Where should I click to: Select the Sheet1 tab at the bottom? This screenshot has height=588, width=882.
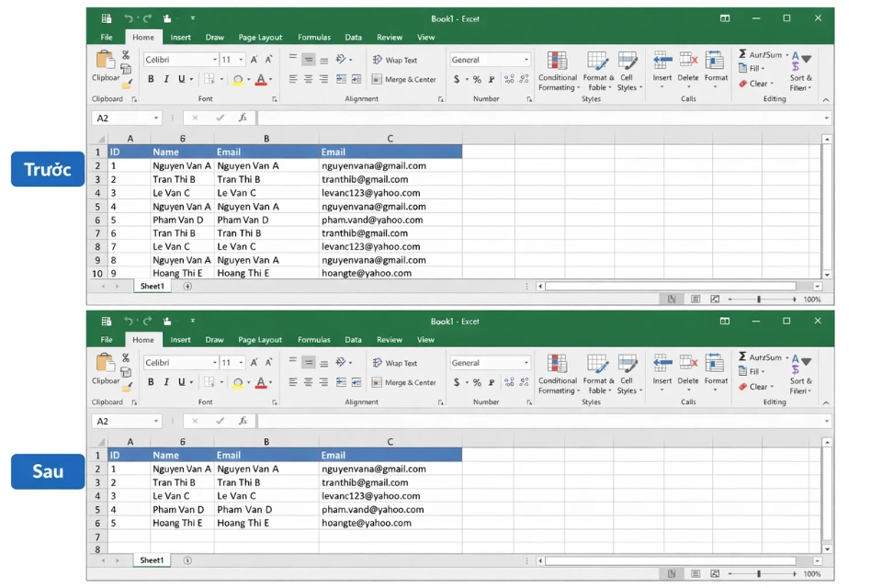[152, 286]
